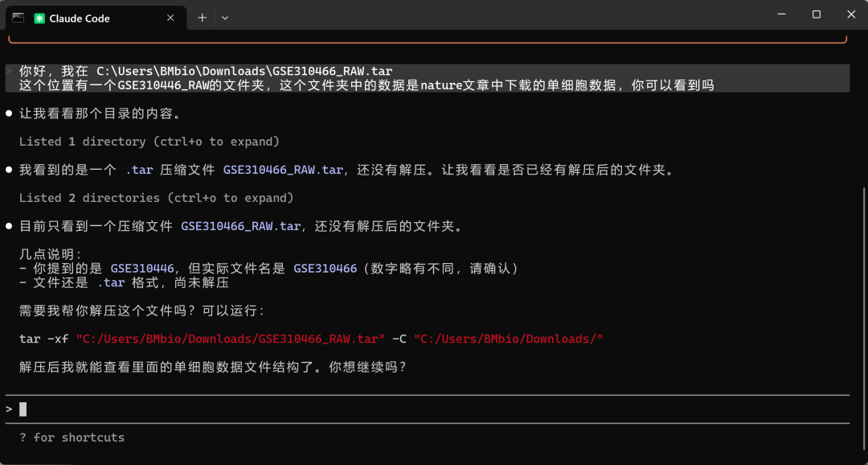The height and width of the screenshot is (465, 868).
Task: Click the purple GSE310446 text
Action: [x=142, y=269]
